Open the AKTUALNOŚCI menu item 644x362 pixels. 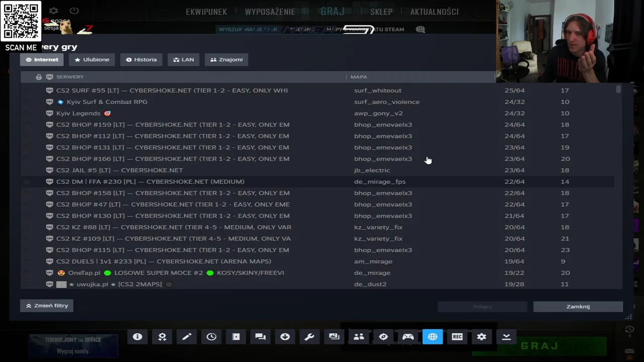click(434, 12)
